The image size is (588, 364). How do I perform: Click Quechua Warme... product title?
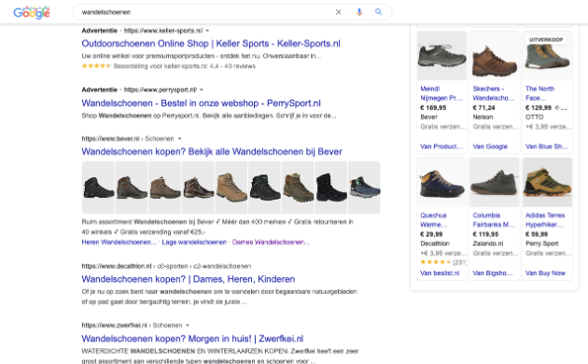pyautogui.click(x=433, y=220)
